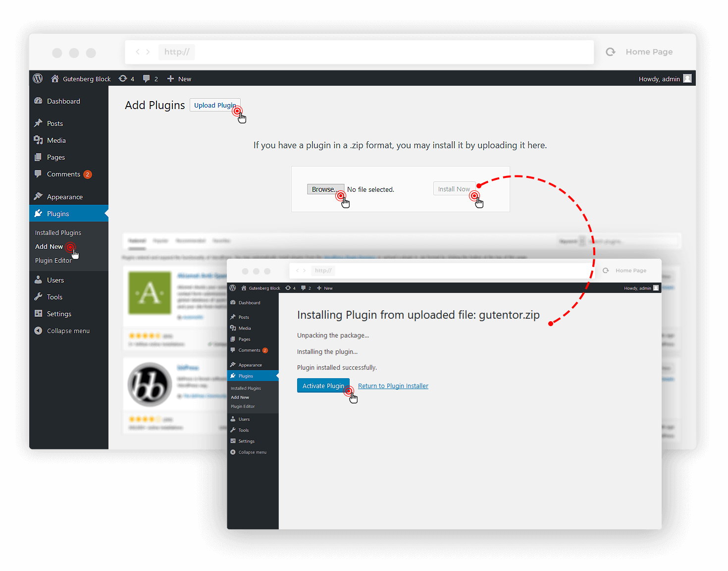Click the Install Now button

(454, 189)
